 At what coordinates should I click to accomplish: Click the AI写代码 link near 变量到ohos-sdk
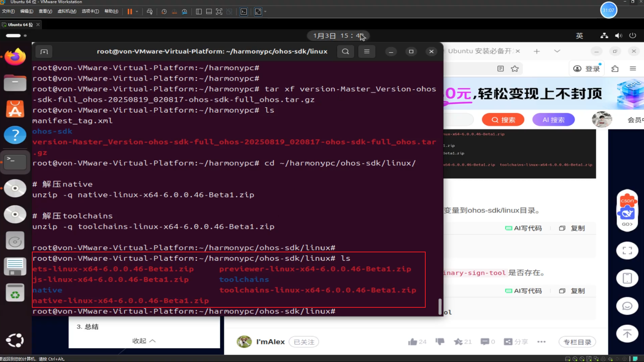coord(523,228)
